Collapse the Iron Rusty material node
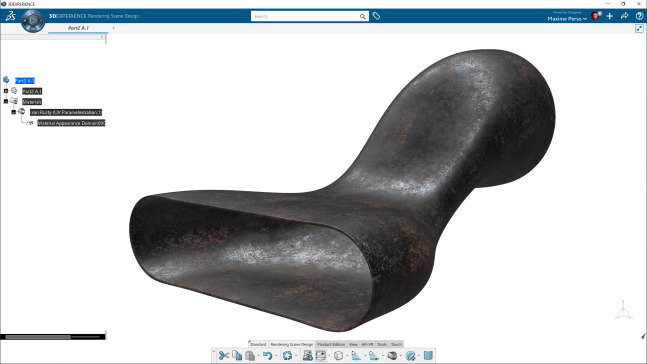The image size is (647, 364). click(x=14, y=112)
